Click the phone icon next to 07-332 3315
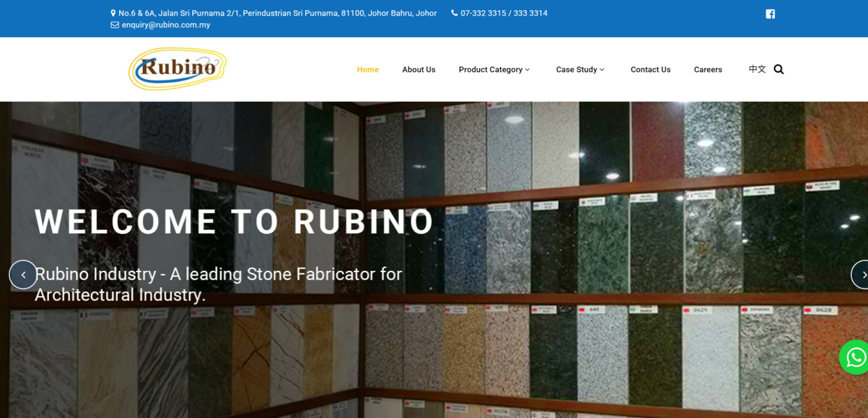This screenshot has height=418, width=868. click(x=454, y=12)
